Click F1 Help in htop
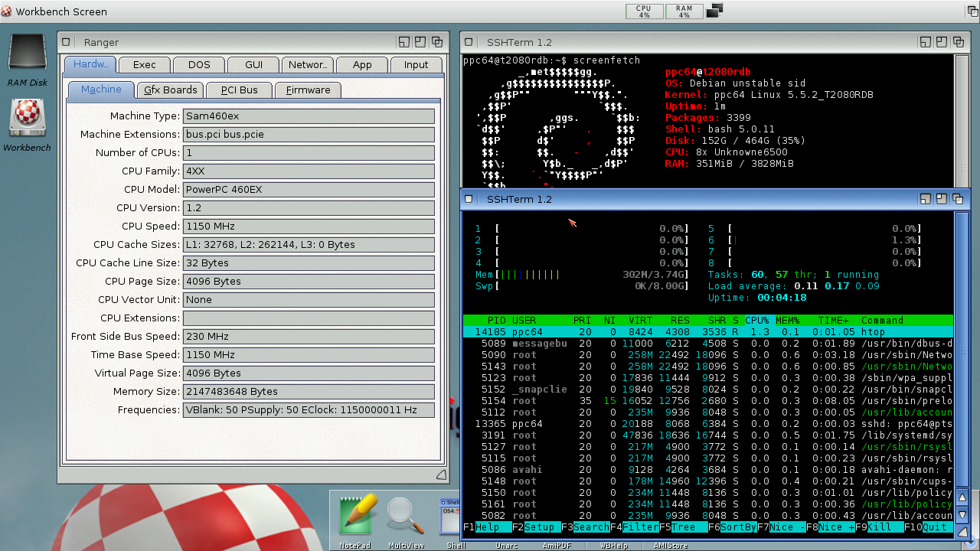The height and width of the screenshot is (551, 980). 487,527
